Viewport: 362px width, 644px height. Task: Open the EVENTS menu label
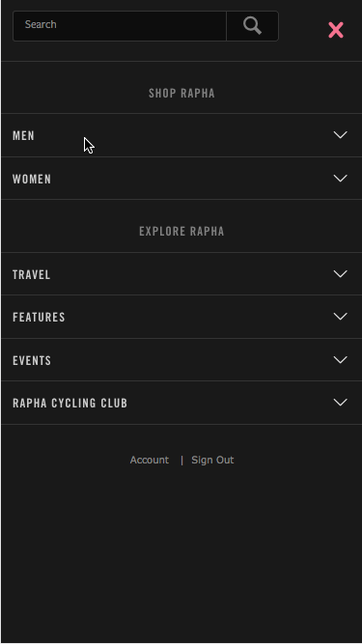[32, 360]
